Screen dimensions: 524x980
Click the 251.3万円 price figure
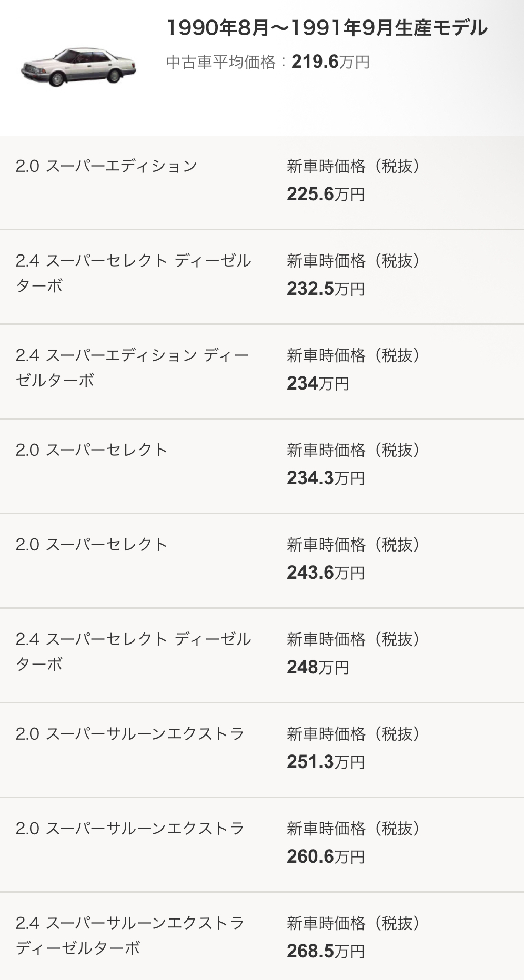pos(326,762)
